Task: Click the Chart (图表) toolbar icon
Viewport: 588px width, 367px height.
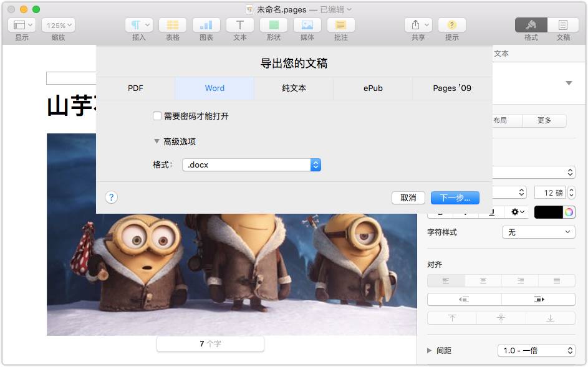Action: (x=206, y=25)
